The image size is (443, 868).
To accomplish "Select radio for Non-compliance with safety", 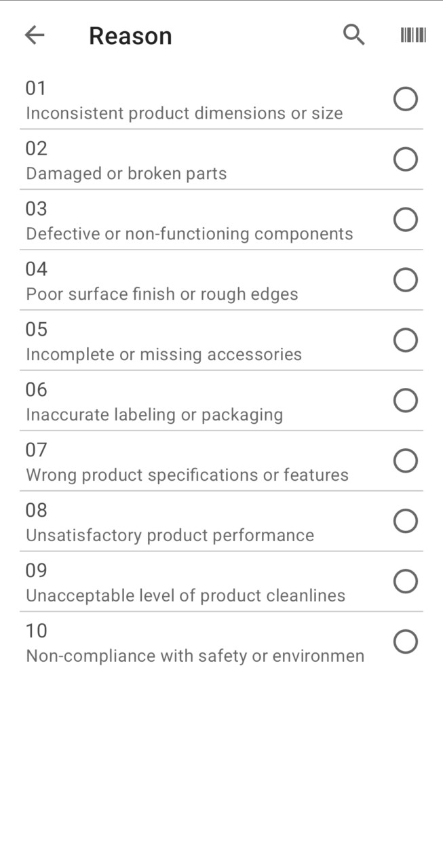I will pos(405,642).
